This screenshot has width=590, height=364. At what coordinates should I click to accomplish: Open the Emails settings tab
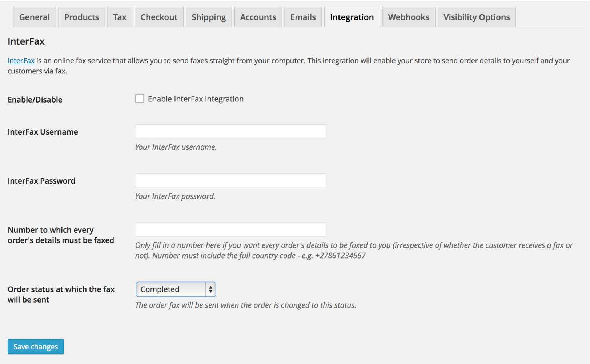(303, 17)
